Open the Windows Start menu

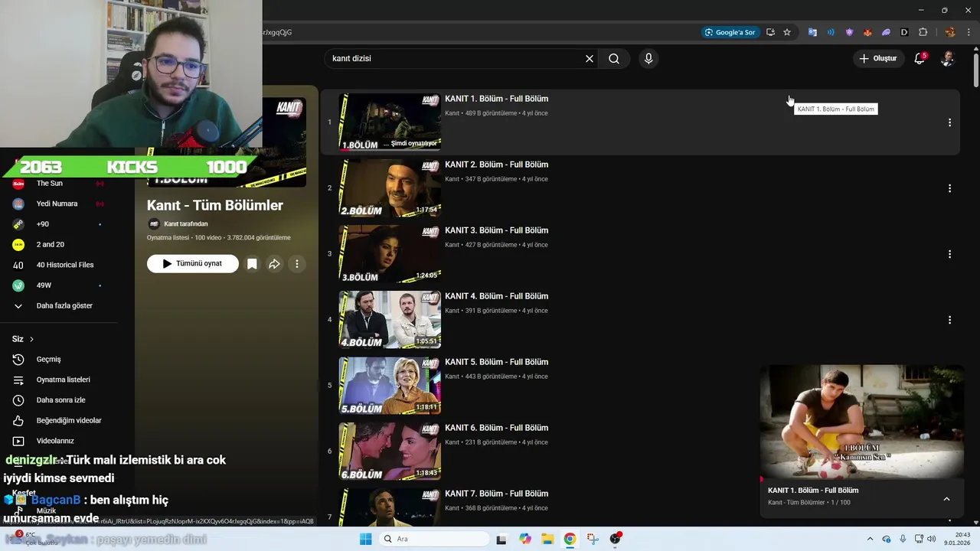pos(366,539)
